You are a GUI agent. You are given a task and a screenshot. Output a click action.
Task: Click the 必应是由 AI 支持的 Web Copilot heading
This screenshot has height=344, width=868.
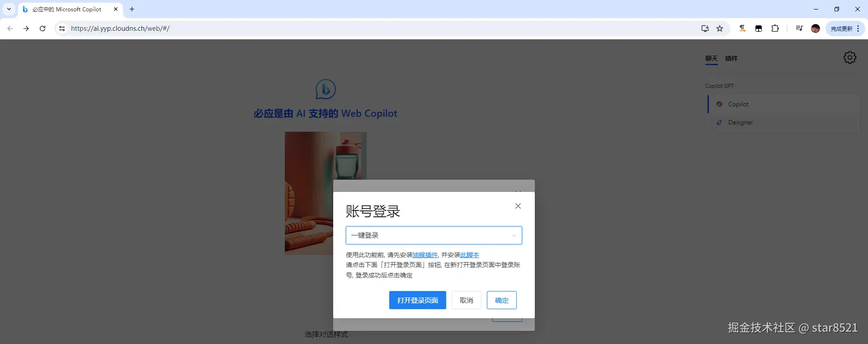click(325, 113)
